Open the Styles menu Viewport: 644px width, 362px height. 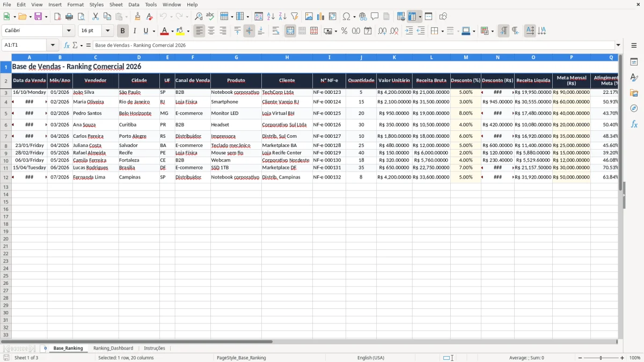point(97,4)
